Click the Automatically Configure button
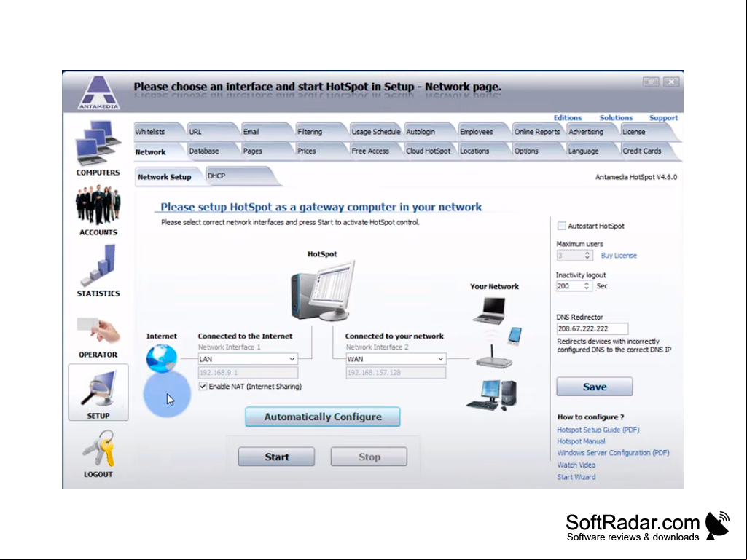Image resolution: width=747 pixels, height=560 pixels. [323, 417]
